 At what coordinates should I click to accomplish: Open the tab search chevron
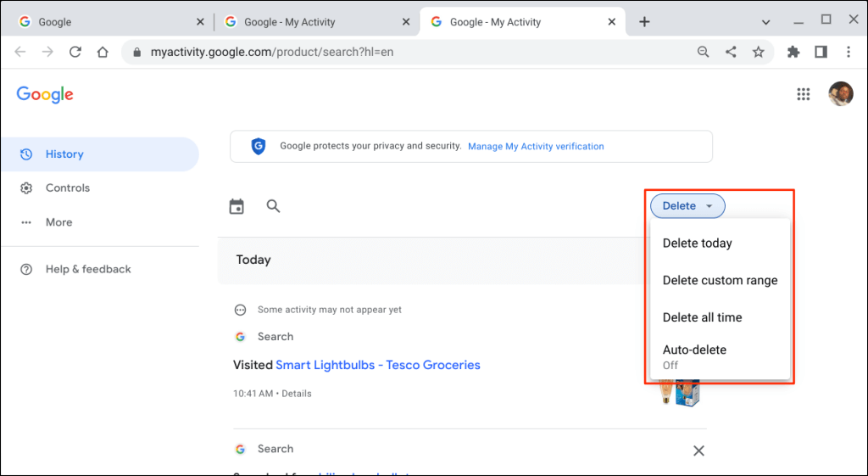(x=765, y=22)
